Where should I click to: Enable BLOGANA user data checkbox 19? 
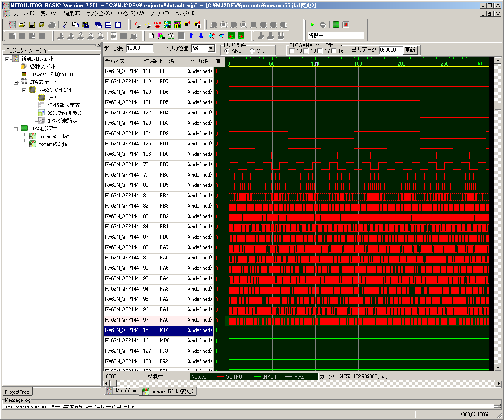click(292, 51)
